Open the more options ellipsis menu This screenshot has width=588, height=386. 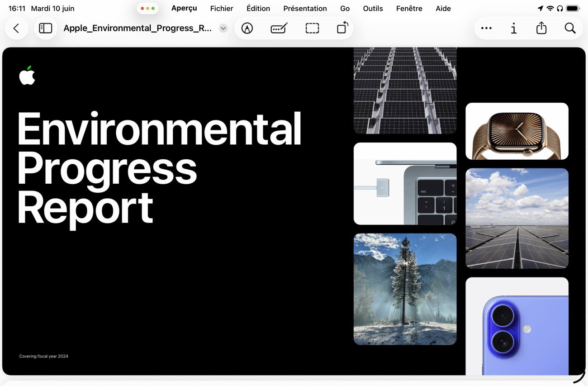point(486,29)
